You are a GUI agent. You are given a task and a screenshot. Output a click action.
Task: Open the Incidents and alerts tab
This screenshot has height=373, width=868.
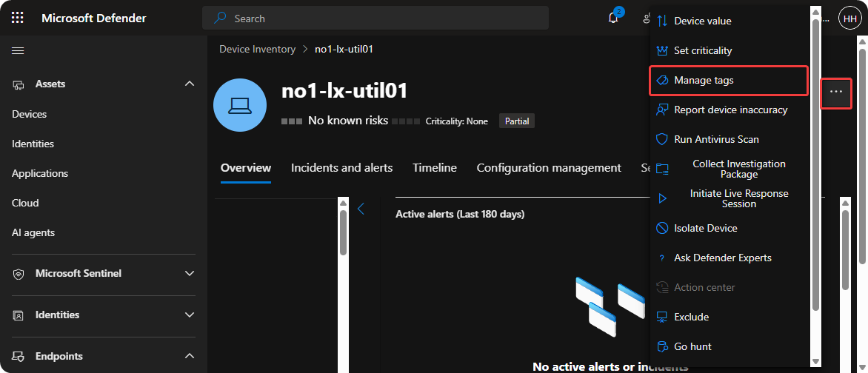coord(341,168)
